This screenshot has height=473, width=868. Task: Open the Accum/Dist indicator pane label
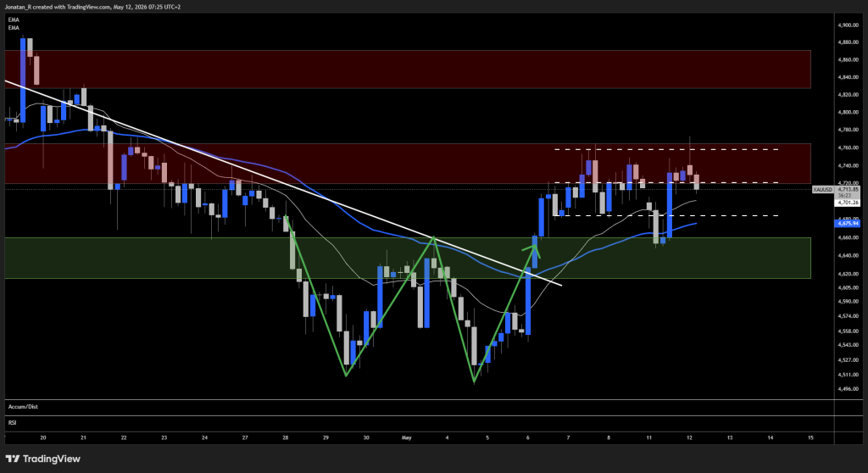pyautogui.click(x=23, y=407)
